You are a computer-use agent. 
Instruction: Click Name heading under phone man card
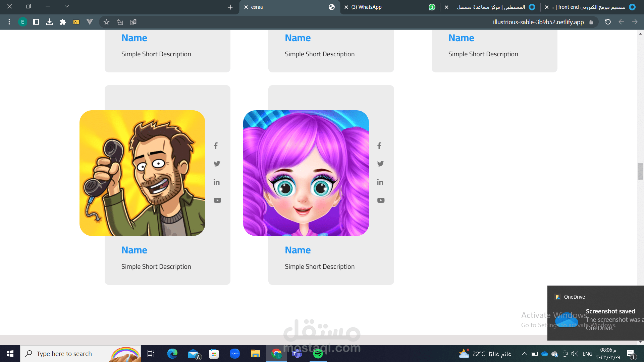click(134, 250)
